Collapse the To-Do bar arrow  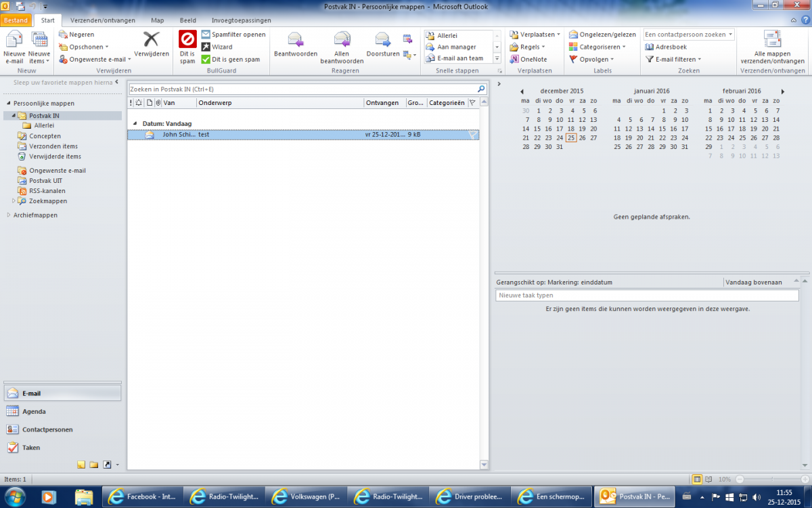pyautogui.click(x=499, y=83)
